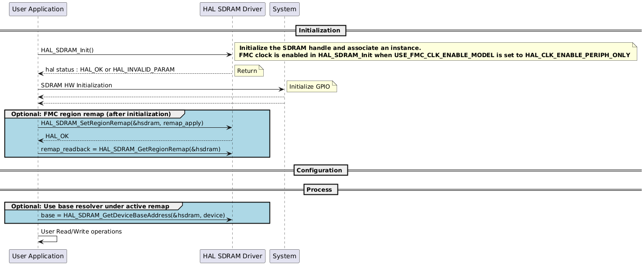Image resolution: width=644 pixels, height=265 pixels.
Task: Click the top User Application participant box
Action: pos(38,9)
